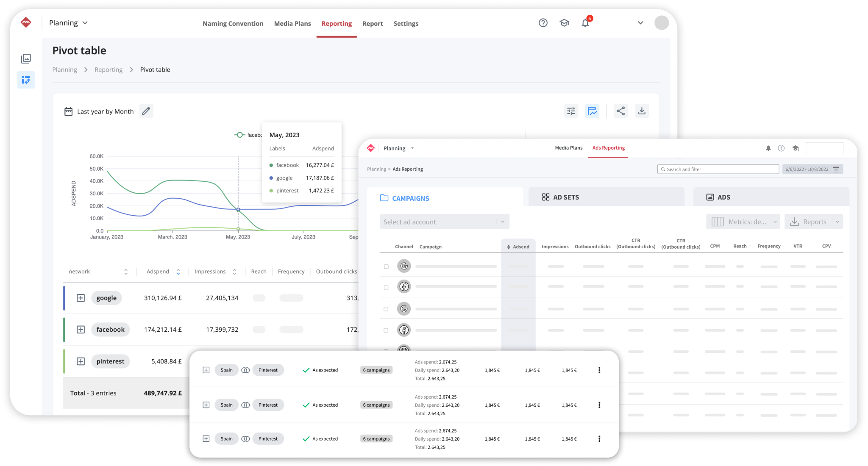Image resolution: width=868 pixels, height=466 pixels.
Task: Switch to the Ads Reporting tab
Action: click(609, 147)
